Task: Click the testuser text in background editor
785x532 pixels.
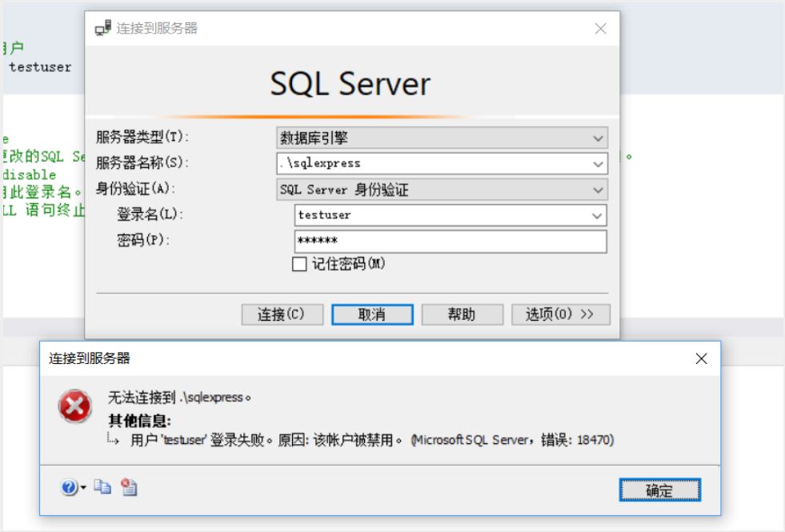Action: pyautogui.click(x=40, y=67)
